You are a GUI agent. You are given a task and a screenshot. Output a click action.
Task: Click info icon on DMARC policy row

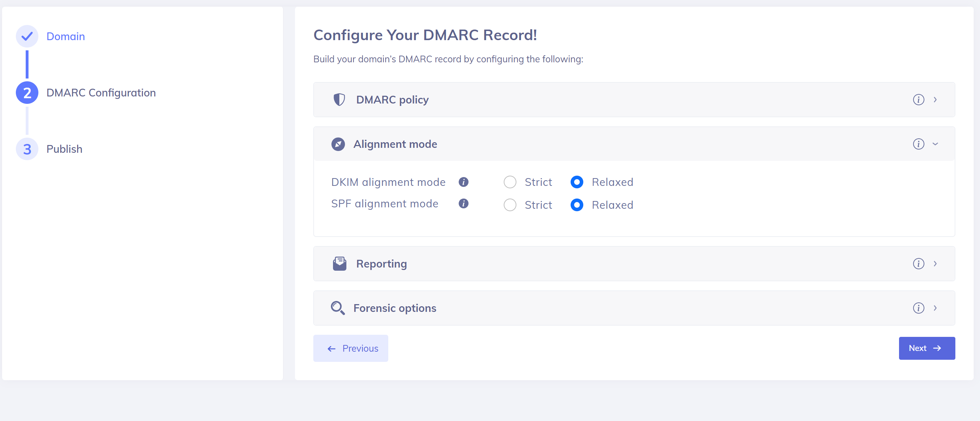918,100
